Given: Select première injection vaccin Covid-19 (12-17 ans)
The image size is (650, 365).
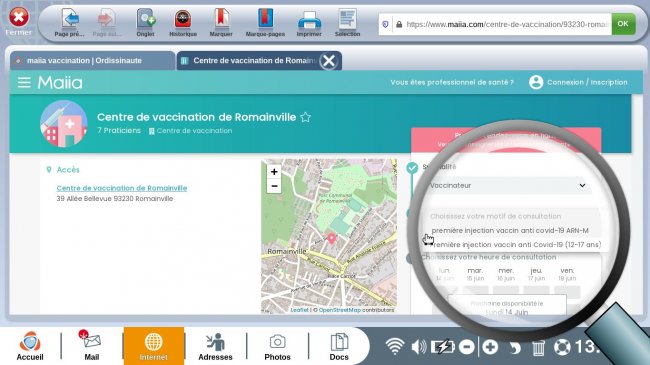Looking at the screenshot, I should click(x=516, y=245).
